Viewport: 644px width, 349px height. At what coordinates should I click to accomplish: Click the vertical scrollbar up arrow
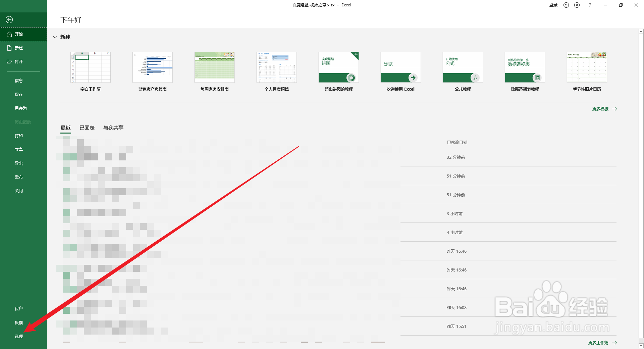pyautogui.click(x=641, y=32)
